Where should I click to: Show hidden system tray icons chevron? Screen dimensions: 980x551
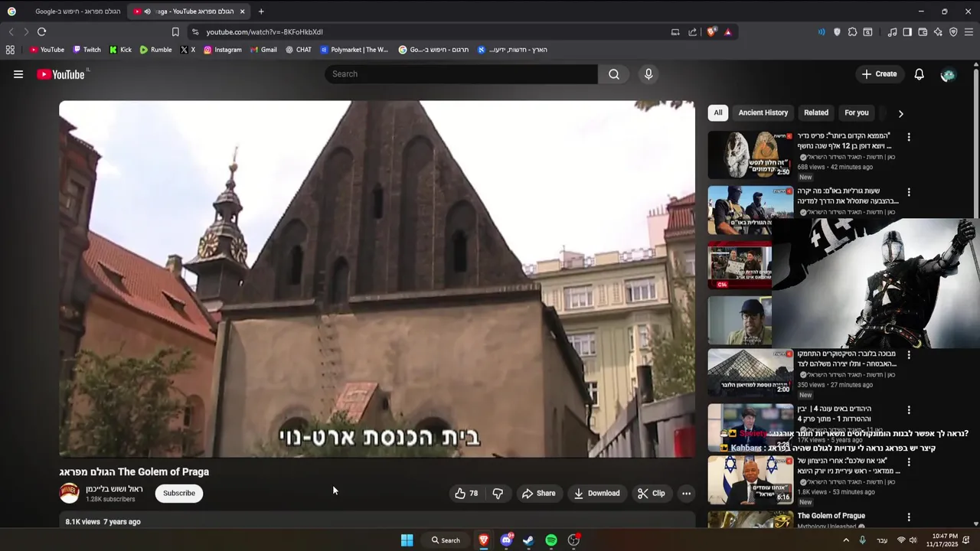pyautogui.click(x=846, y=540)
